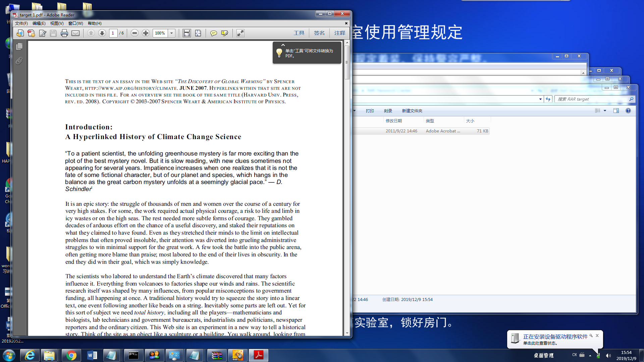Image resolution: width=644 pixels, height=362 pixels.
Task: Click the page number input field
Action: pos(113,33)
